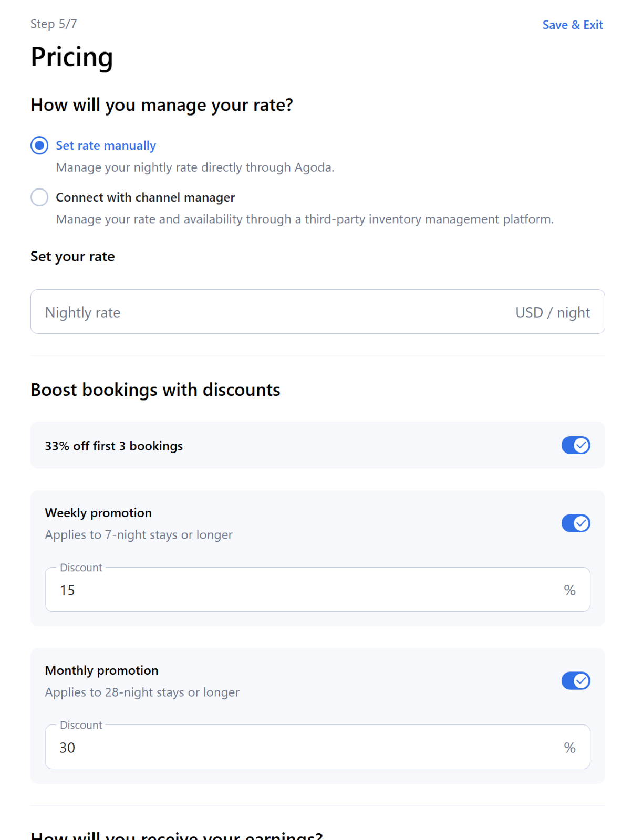Click the USD / night currency suffix
Viewport: 643px width, 840px height.
[553, 312]
